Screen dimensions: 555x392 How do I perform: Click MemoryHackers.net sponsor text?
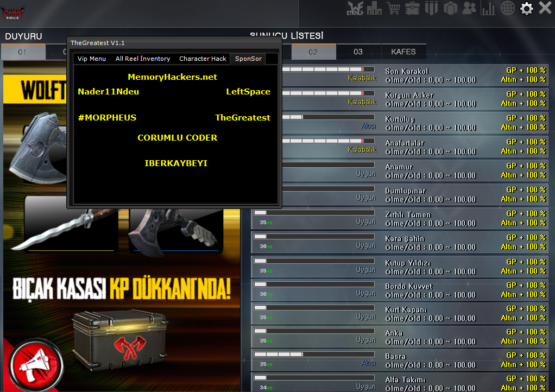coord(172,77)
